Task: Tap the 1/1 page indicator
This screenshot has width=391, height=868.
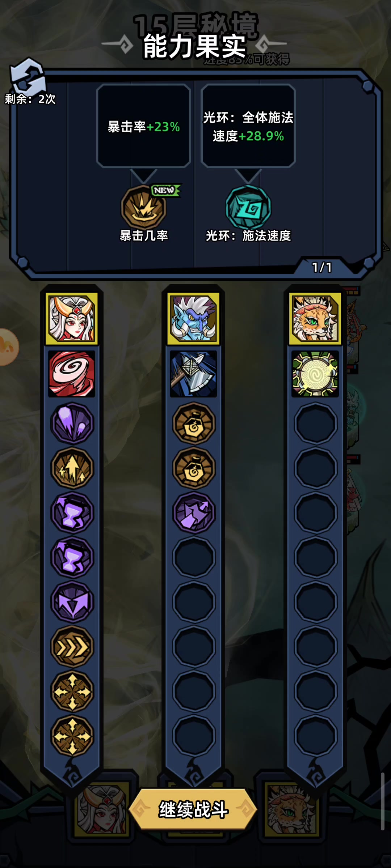Action: 322,267
